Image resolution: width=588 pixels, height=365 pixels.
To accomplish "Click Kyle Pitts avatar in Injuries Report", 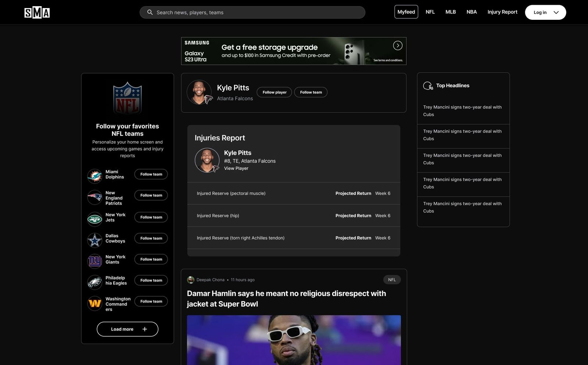I will point(207,160).
